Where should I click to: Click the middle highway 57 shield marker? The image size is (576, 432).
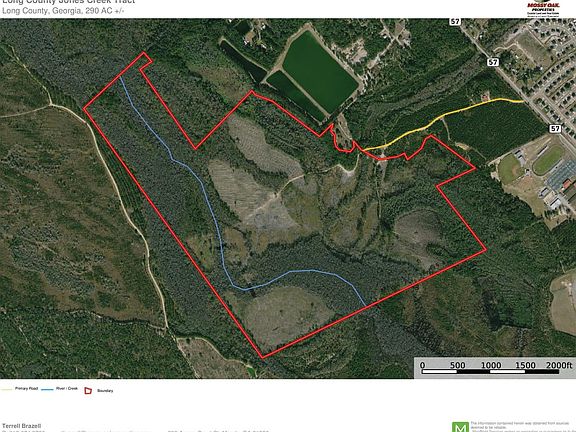tap(493, 62)
